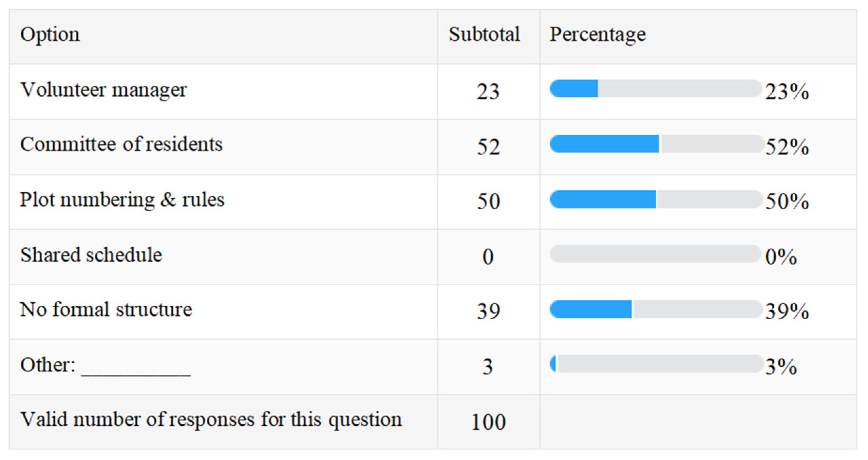Click the Valid number of responses label

click(x=211, y=420)
